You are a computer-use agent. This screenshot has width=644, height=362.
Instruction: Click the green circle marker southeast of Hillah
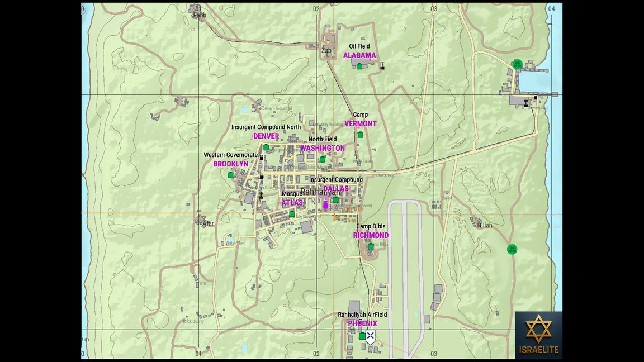point(511,249)
